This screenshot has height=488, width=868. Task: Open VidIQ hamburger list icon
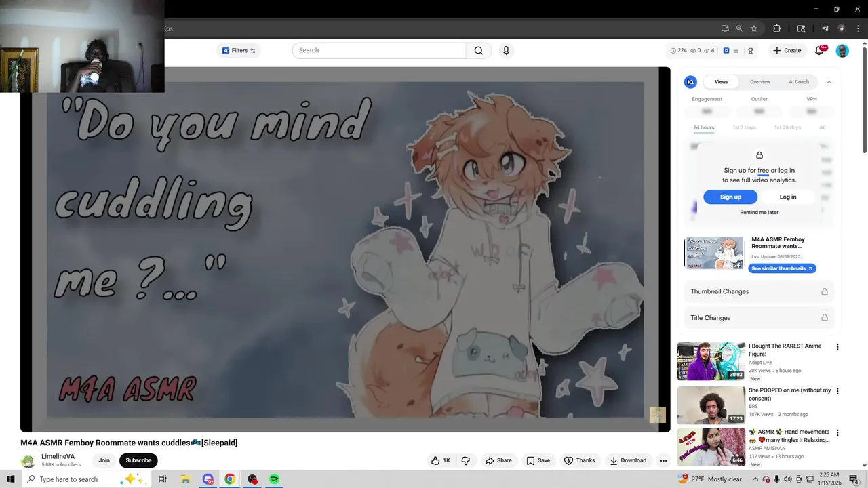736,50
